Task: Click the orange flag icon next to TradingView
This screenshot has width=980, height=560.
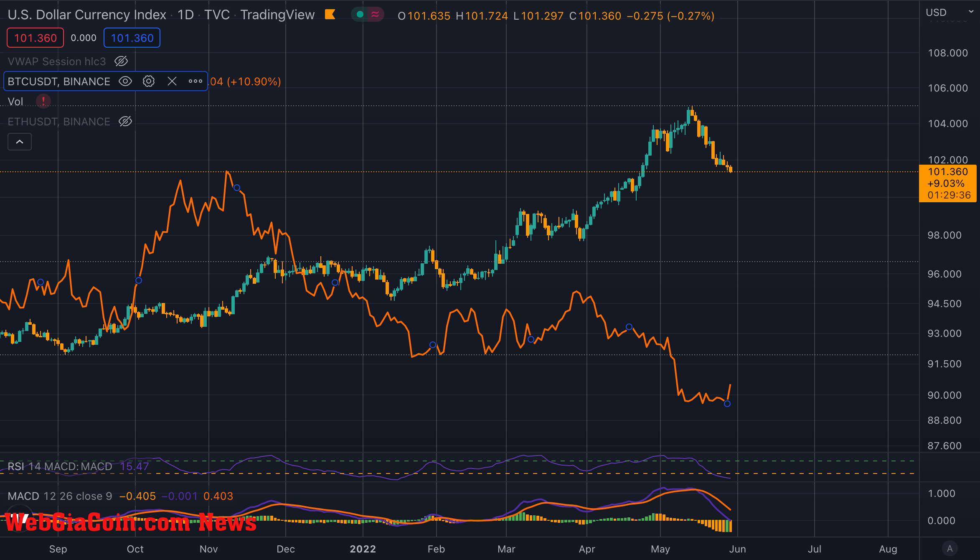Action: 330,15
